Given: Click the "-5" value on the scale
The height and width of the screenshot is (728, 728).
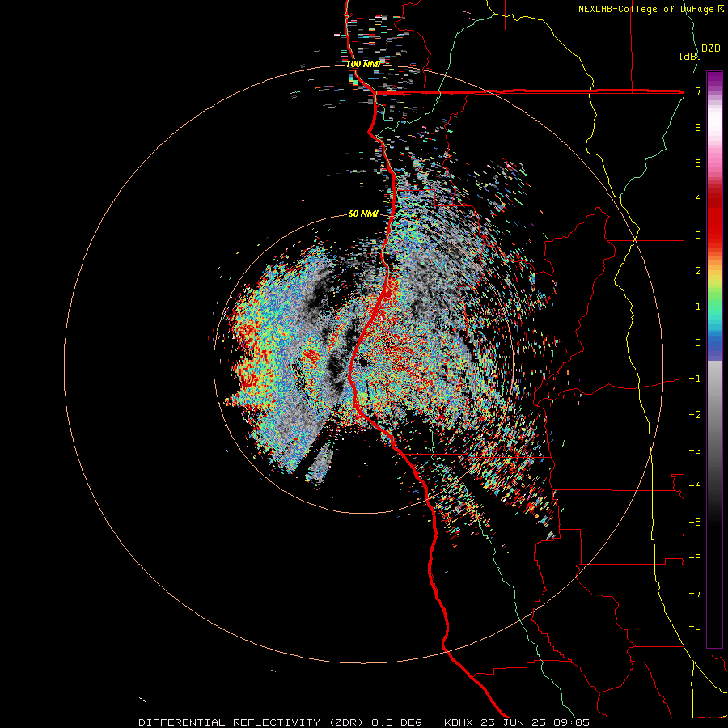Looking at the screenshot, I should [x=696, y=523].
